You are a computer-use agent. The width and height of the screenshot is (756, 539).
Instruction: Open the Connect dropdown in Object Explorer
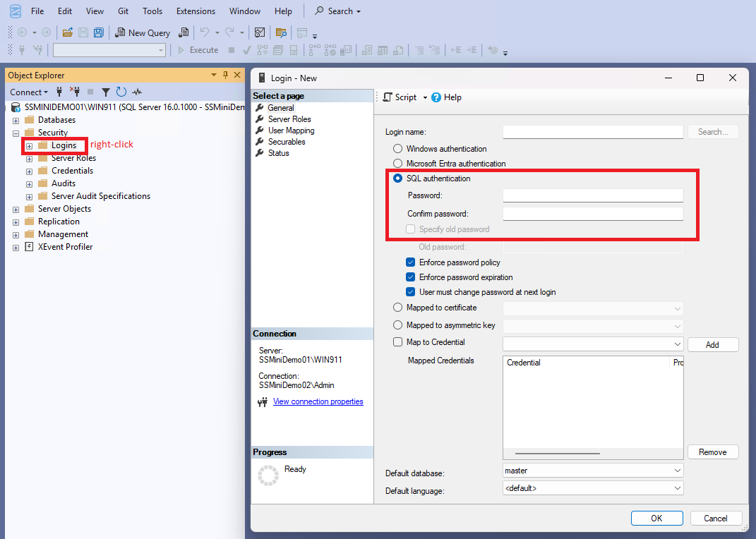pyautogui.click(x=29, y=92)
